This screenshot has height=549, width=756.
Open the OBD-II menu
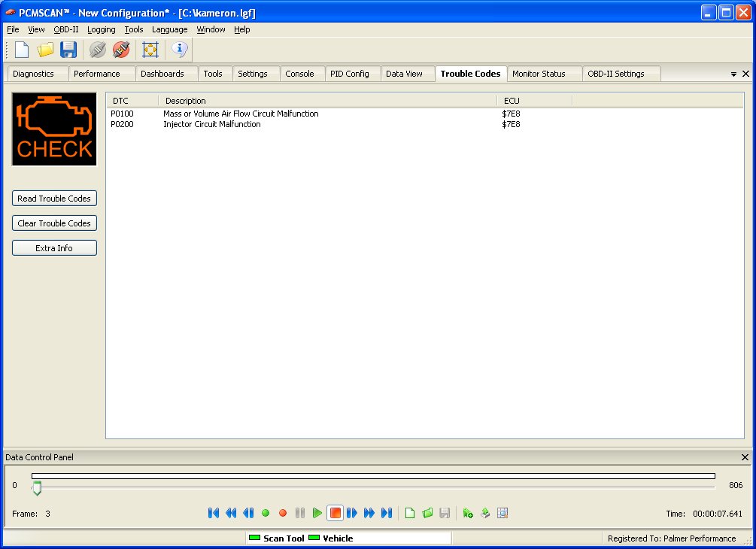[66, 29]
